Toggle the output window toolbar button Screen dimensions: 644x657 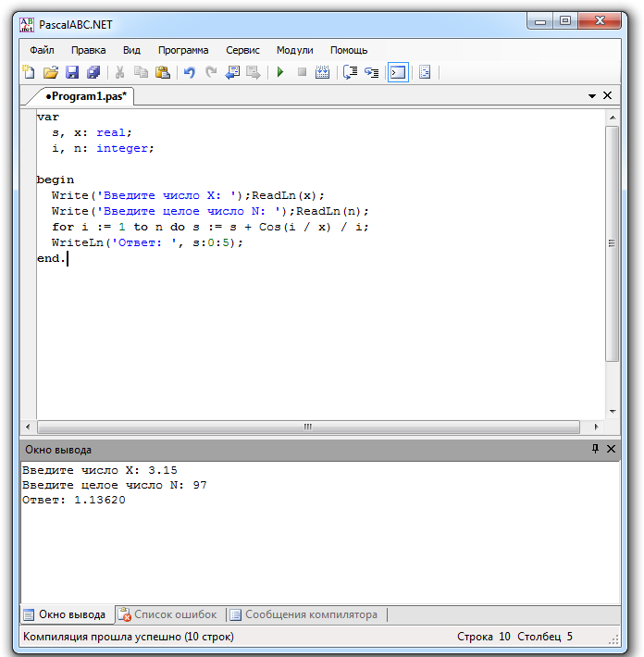(x=398, y=72)
